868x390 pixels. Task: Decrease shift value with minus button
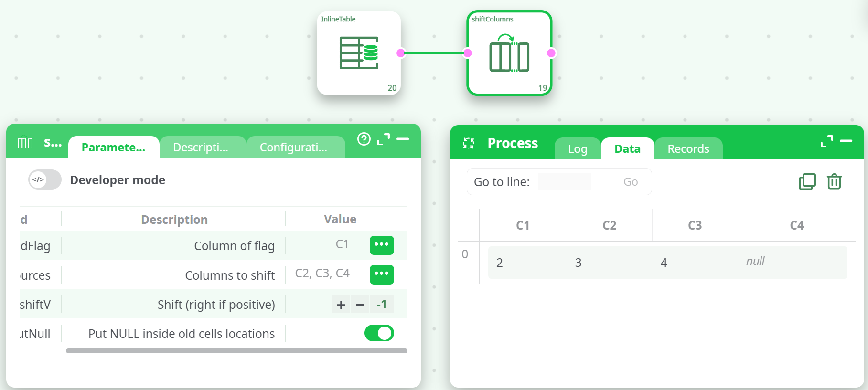coord(360,305)
